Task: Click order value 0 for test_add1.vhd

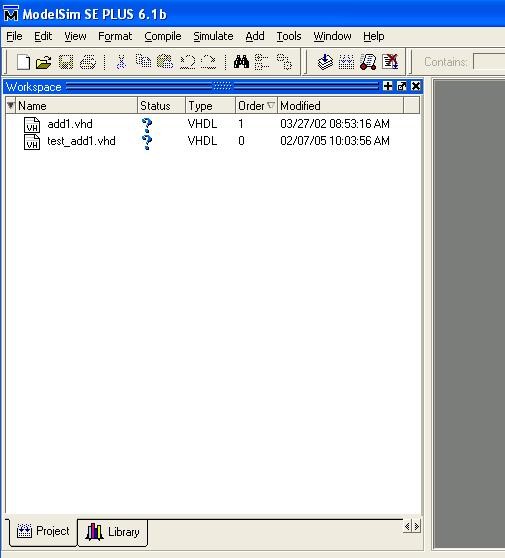Action: tap(241, 141)
